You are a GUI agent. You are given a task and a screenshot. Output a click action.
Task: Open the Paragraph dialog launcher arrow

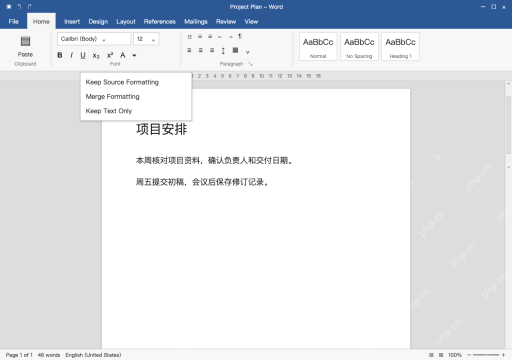pos(250,64)
